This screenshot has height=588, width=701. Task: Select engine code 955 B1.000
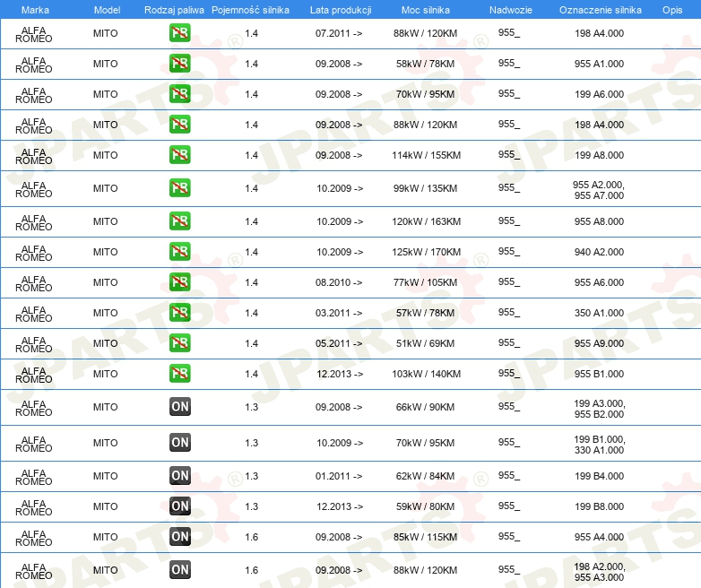click(599, 374)
